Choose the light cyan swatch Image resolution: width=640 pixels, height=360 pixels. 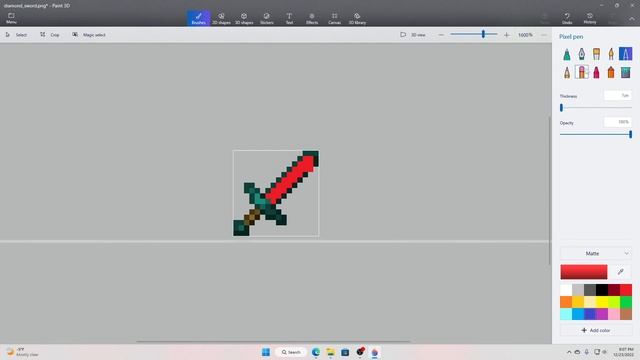pos(566,314)
